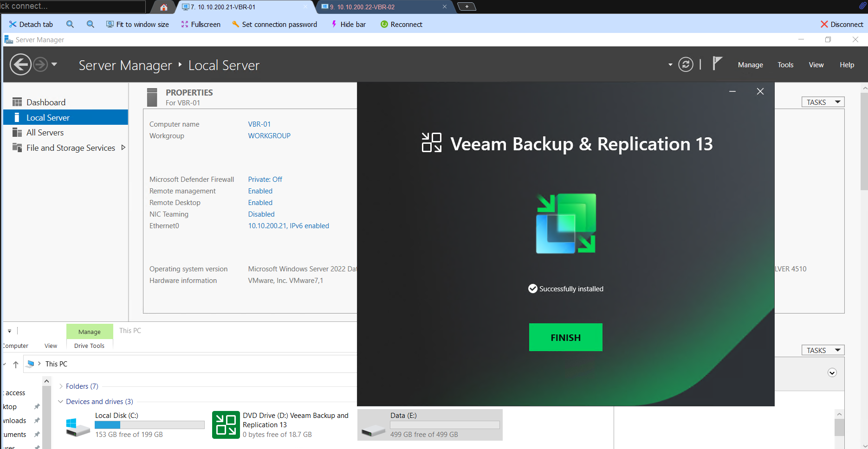The image size is (868, 449).
Task: Collapse the Devices and drives (3) group
Action: point(60,402)
